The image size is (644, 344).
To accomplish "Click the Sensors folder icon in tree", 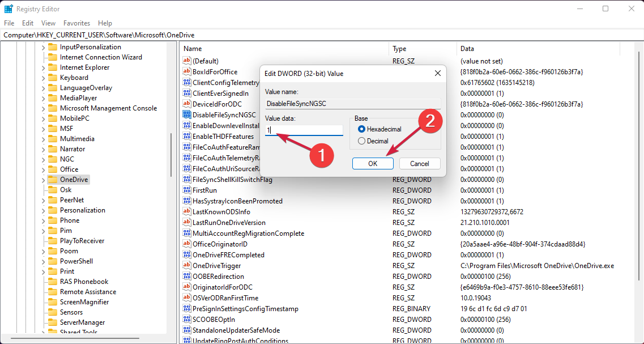I will (52, 312).
